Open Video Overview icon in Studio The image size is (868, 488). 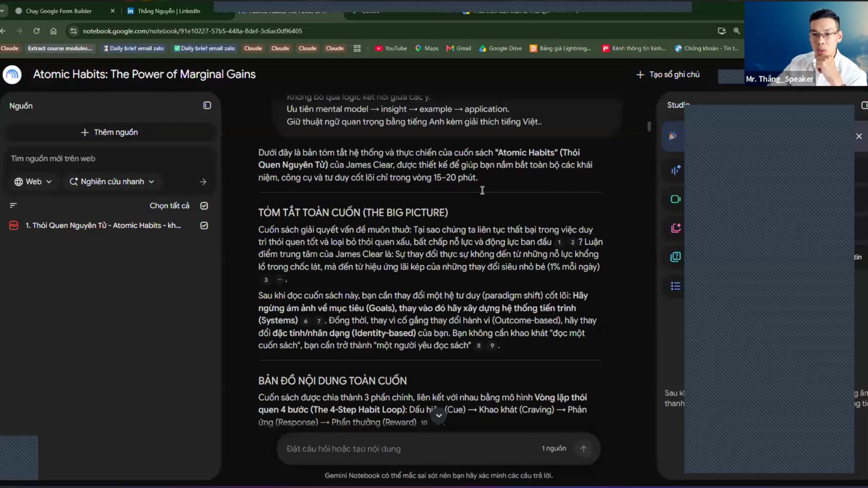(x=675, y=199)
